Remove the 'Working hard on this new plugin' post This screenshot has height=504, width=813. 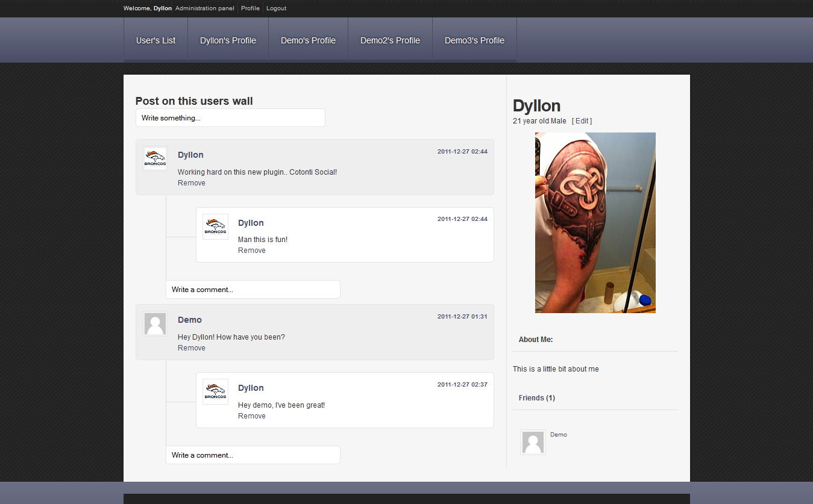192,183
